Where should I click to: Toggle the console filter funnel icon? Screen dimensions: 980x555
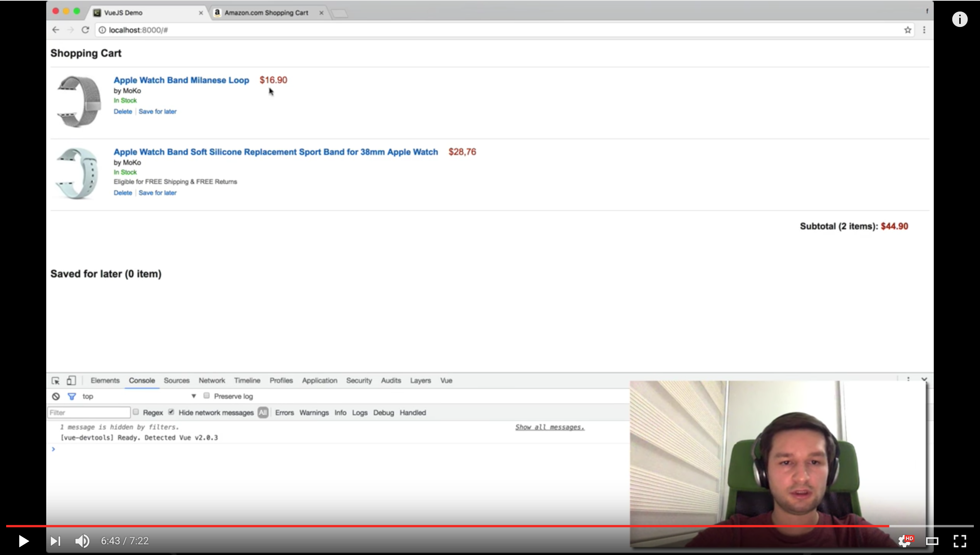click(x=72, y=396)
